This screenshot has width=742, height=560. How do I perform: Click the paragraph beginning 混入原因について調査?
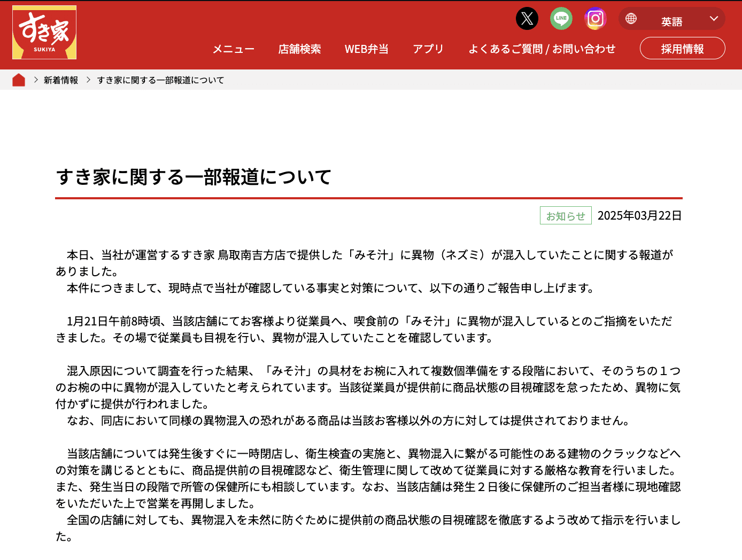click(x=368, y=387)
